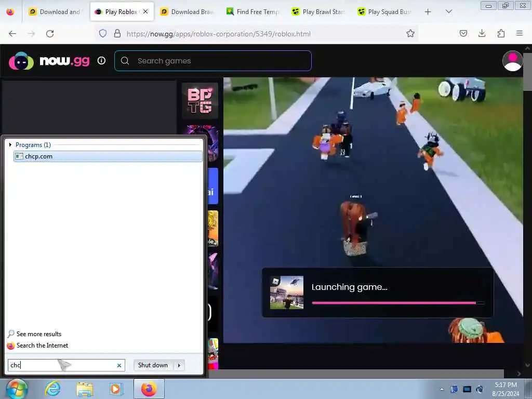Image resolution: width=532 pixels, height=399 pixels.
Task: Switch to the Play Brawl Stars tab
Action: coord(320,12)
